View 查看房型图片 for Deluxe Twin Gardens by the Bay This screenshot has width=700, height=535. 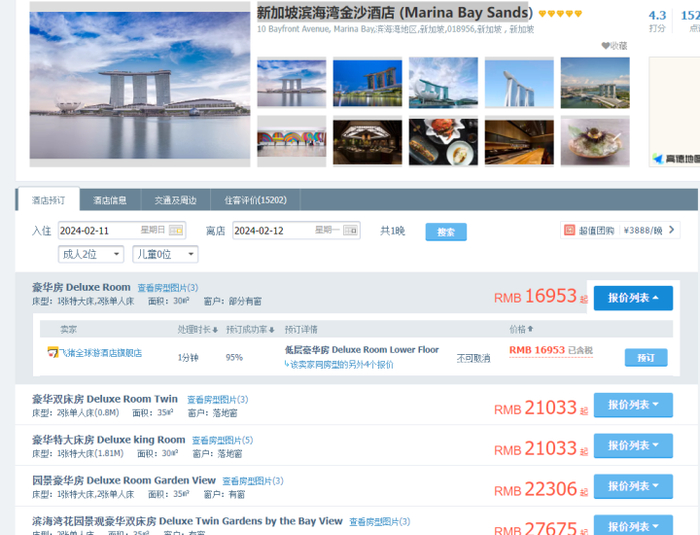[379, 522]
